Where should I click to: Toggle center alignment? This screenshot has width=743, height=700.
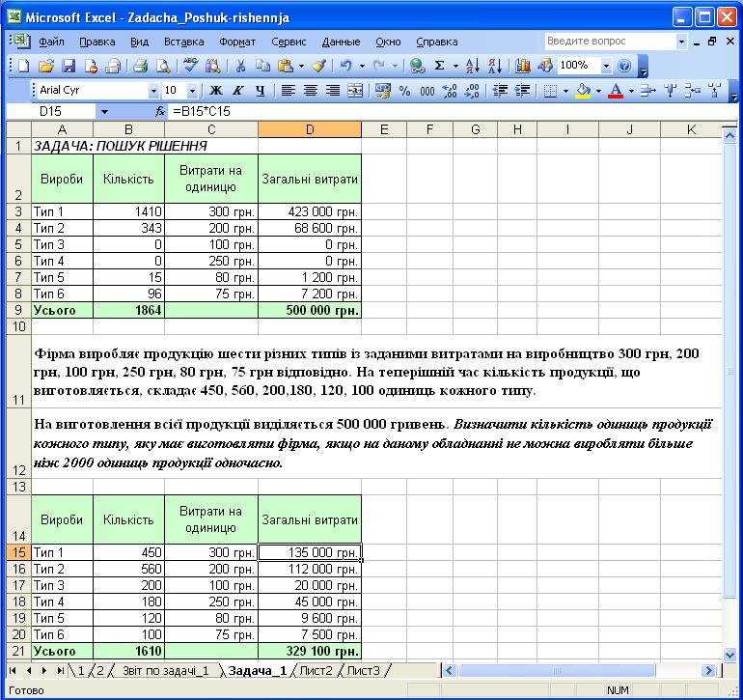pos(311,90)
